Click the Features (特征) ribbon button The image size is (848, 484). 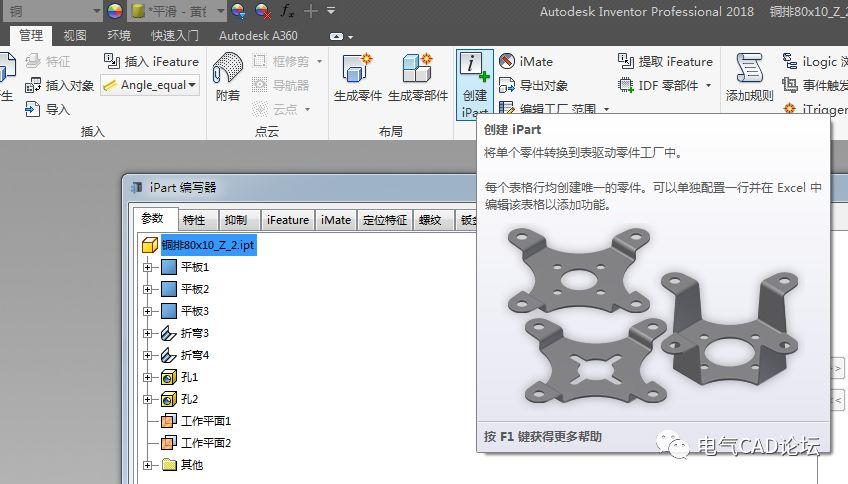click(48, 62)
